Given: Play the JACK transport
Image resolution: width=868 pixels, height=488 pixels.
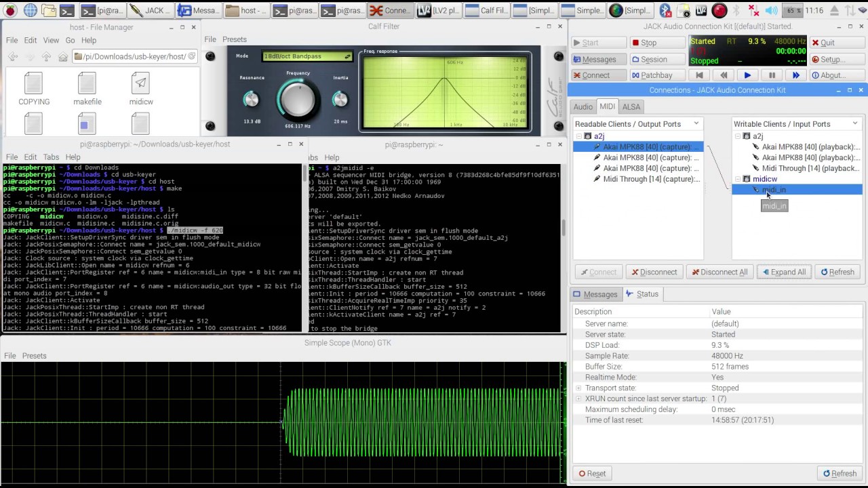Looking at the screenshot, I should click(x=747, y=75).
